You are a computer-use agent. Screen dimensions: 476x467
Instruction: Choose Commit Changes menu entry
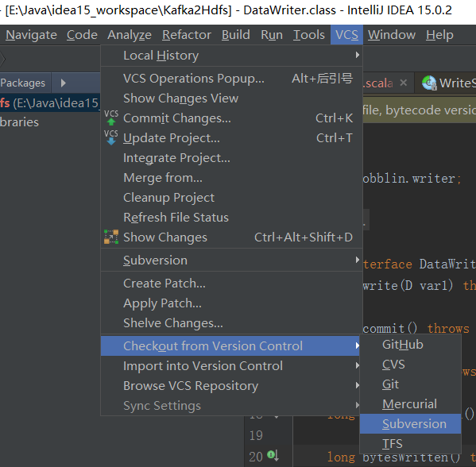(x=231, y=118)
